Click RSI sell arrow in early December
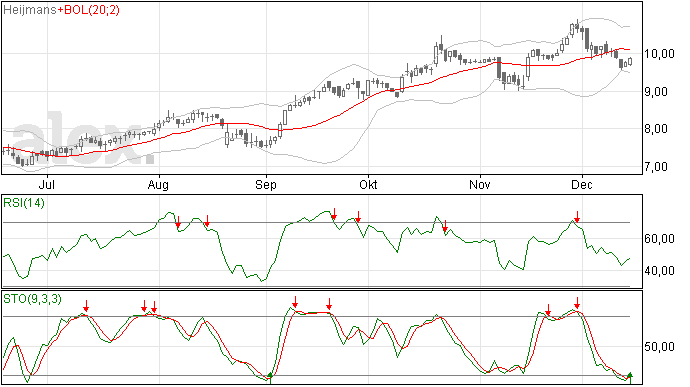This screenshot has height=387, width=690. tap(577, 217)
